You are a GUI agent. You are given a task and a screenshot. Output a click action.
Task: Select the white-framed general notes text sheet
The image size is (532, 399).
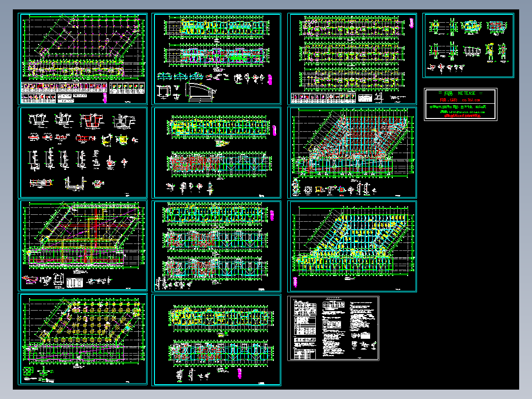point(333,328)
